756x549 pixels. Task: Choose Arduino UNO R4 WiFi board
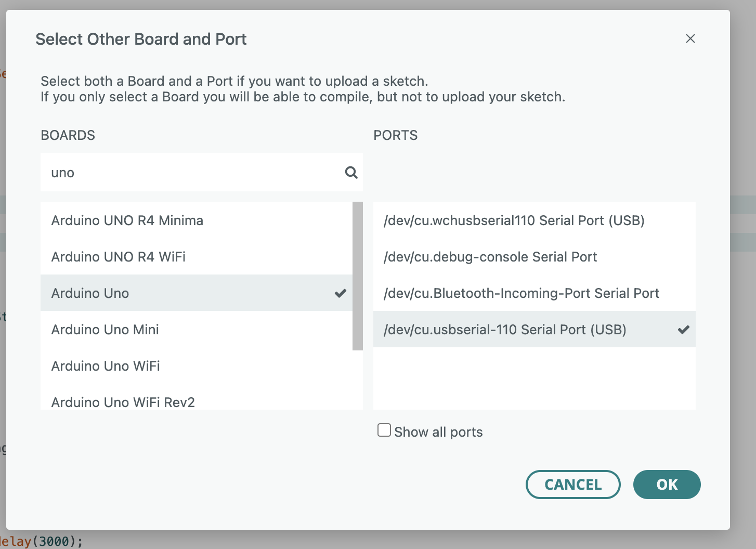pyautogui.click(x=119, y=257)
